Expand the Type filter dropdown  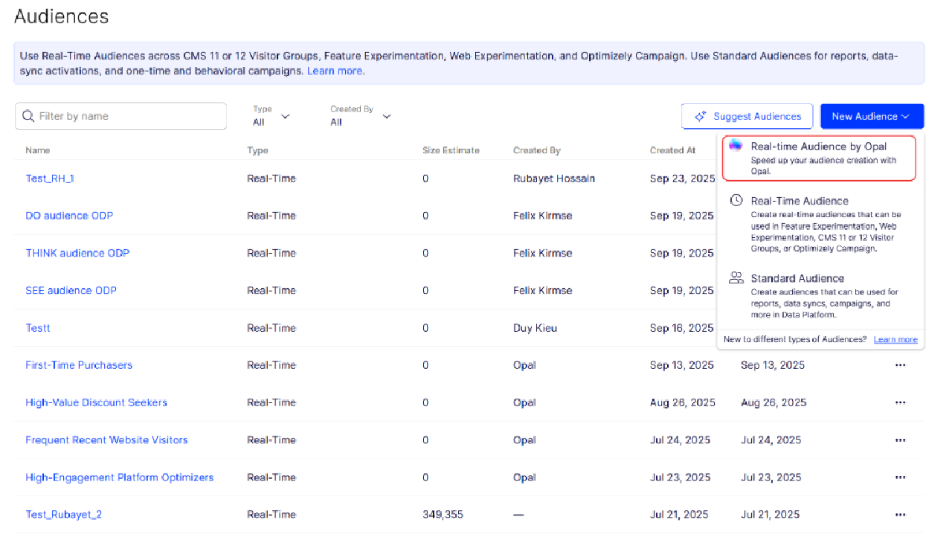coord(271,116)
